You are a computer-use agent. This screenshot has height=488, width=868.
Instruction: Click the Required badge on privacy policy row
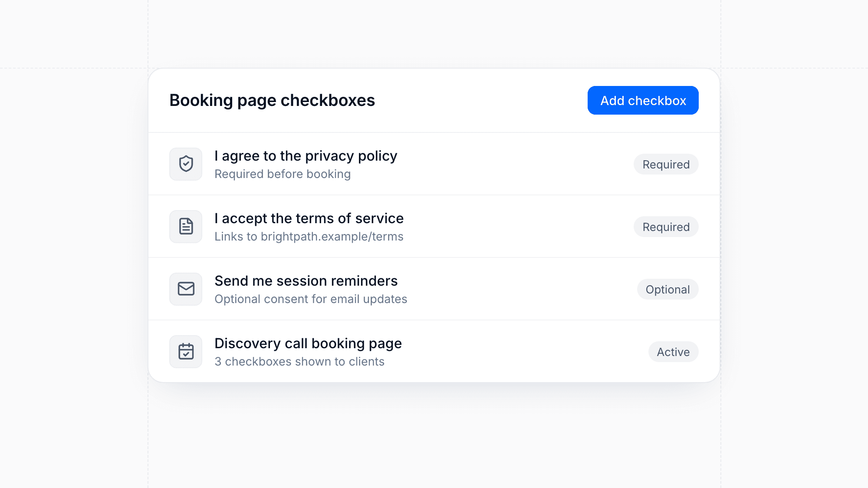666,165
